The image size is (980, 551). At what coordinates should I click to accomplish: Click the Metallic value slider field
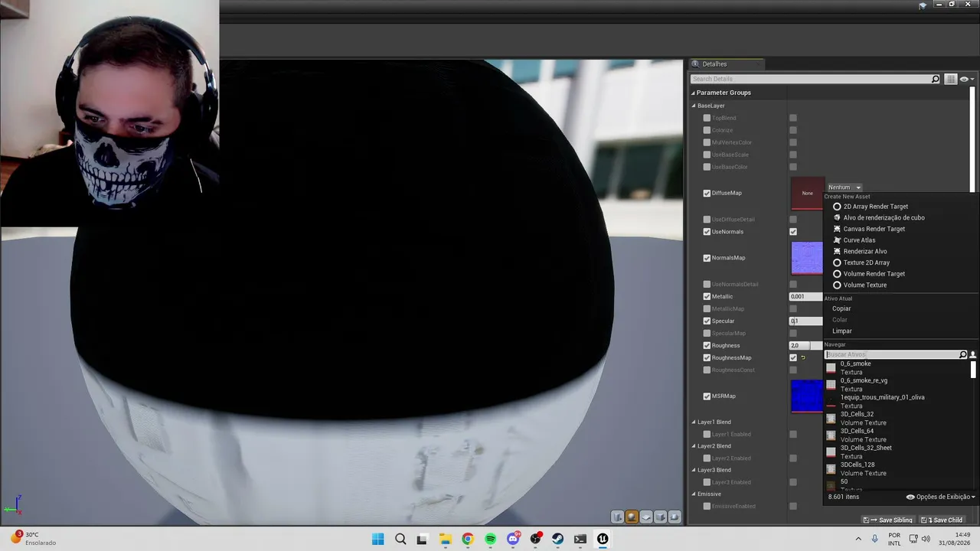point(806,297)
